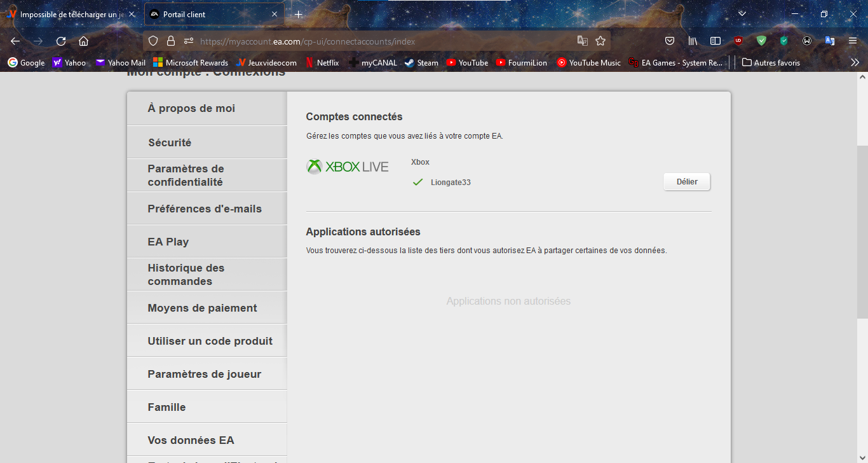
Task: Save the page to Pocket
Action: click(670, 41)
